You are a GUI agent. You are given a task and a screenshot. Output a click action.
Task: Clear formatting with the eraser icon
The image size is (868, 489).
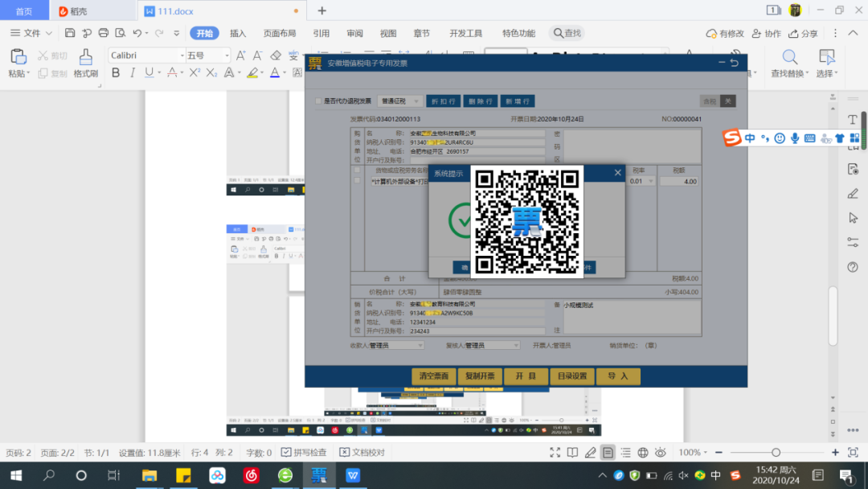coord(276,55)
